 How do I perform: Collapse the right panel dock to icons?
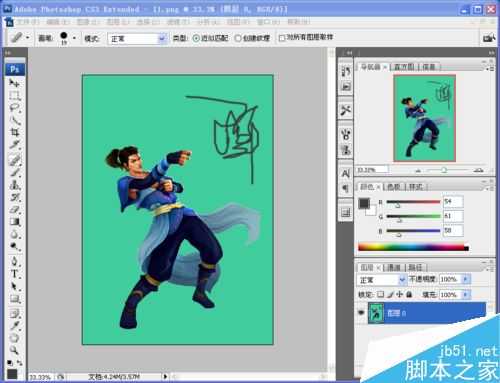491,53
